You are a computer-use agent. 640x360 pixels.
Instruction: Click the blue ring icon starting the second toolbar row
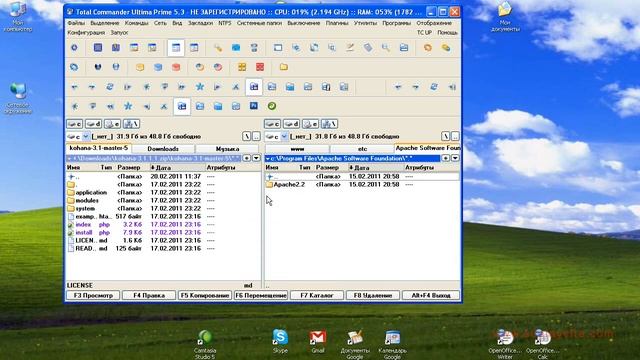[x=74, y=67]
